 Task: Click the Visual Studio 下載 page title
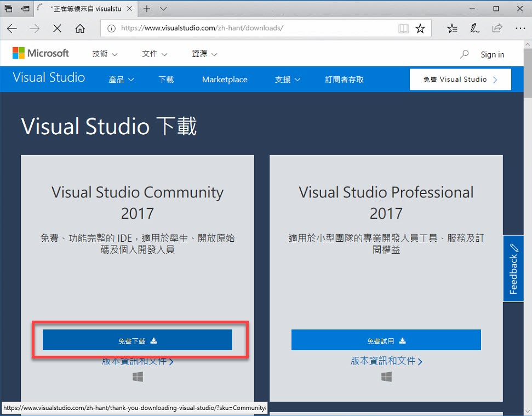point(109,126)
